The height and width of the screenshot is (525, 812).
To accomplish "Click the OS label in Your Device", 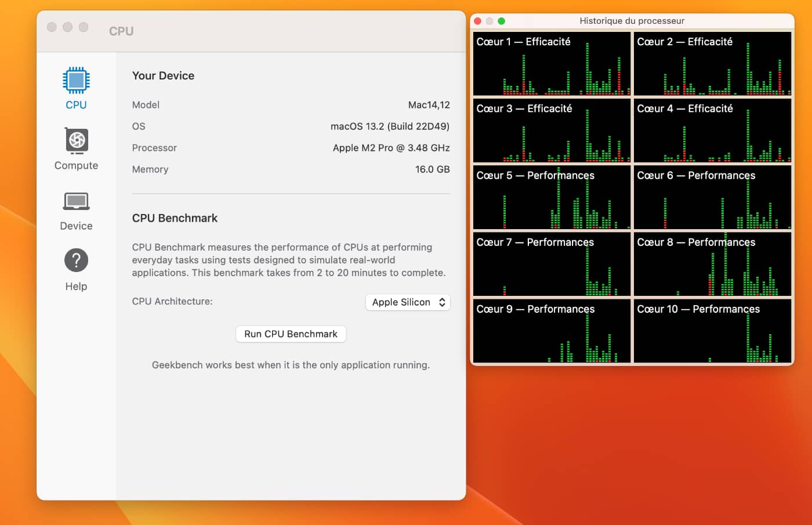I will (x=139, y=126).
